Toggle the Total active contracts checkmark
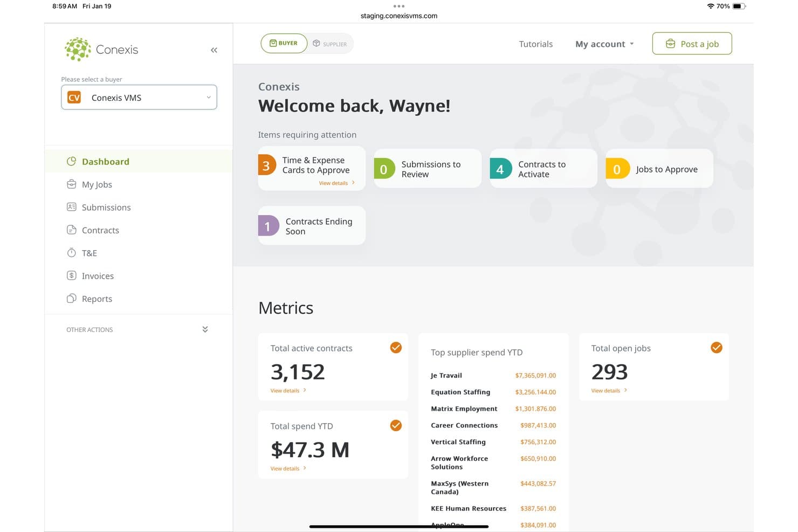The width and height of the screenshot is (798, 532). click(x=396, y=348)
